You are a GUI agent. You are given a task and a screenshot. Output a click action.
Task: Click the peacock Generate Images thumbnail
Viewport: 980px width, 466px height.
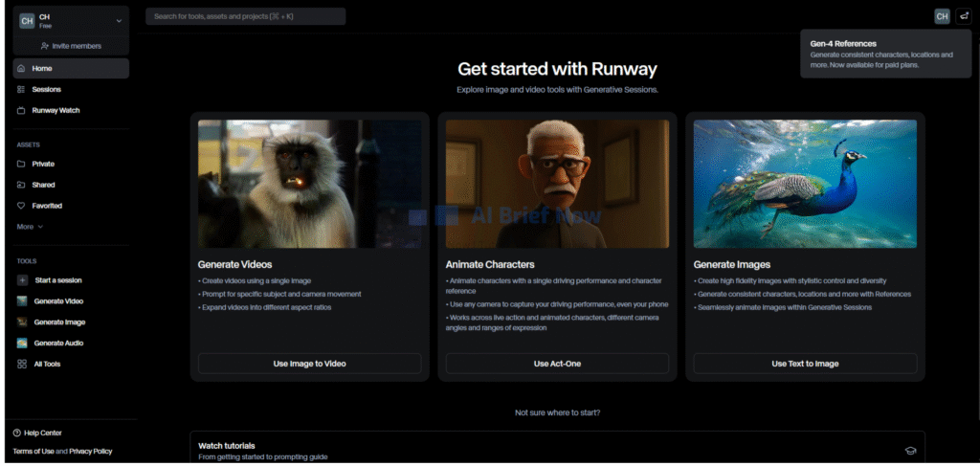click(x=805, y=185)
